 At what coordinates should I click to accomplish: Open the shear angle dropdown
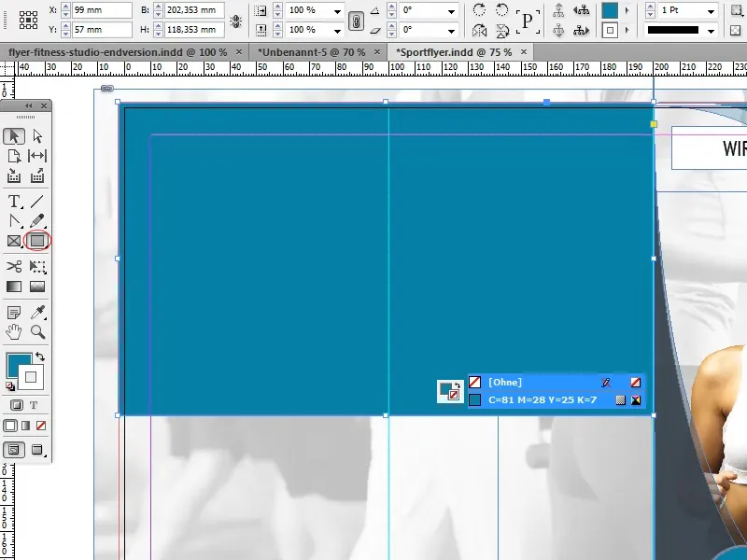[451, 31]
